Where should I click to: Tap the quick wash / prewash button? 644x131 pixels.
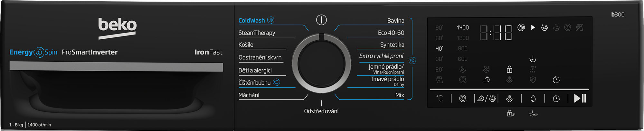487,98
